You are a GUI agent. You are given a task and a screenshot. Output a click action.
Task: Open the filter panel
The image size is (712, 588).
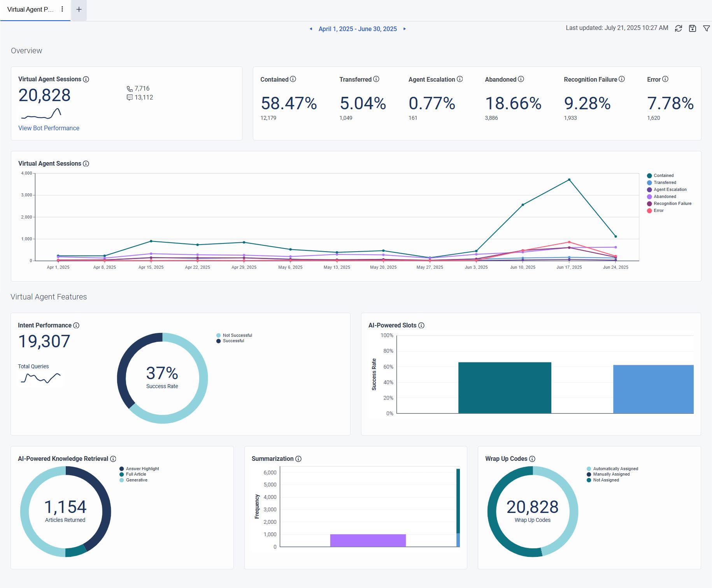707,28
